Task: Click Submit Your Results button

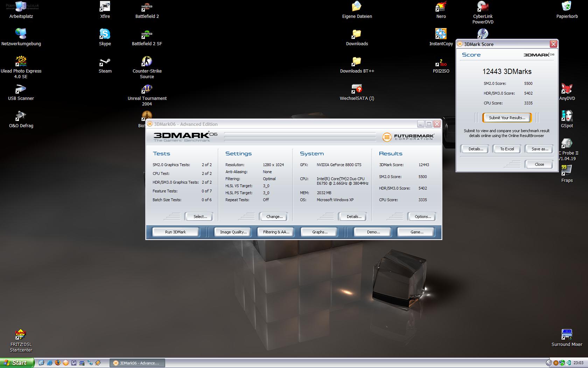Action: pyautogui.click(x=507, y=118)
